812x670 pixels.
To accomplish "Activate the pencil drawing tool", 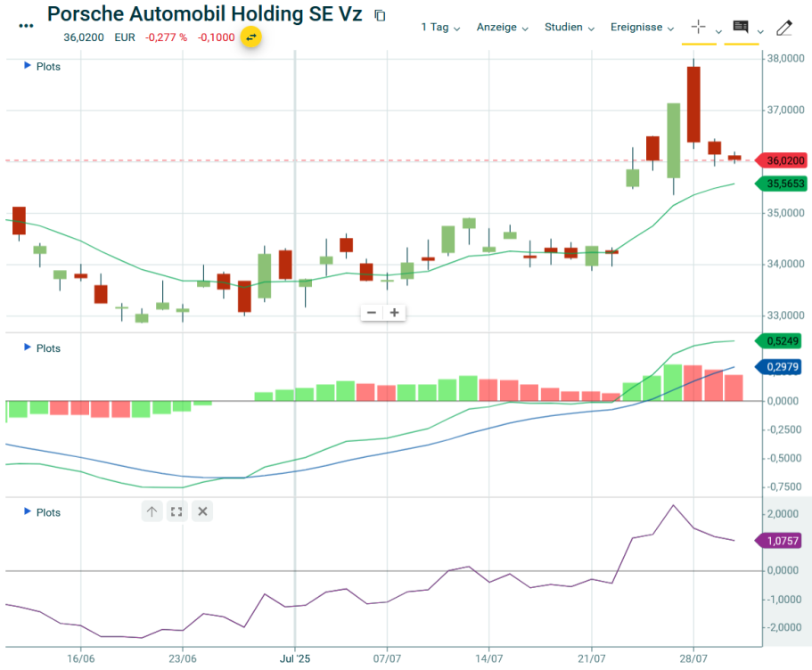I will coord(784,28).
